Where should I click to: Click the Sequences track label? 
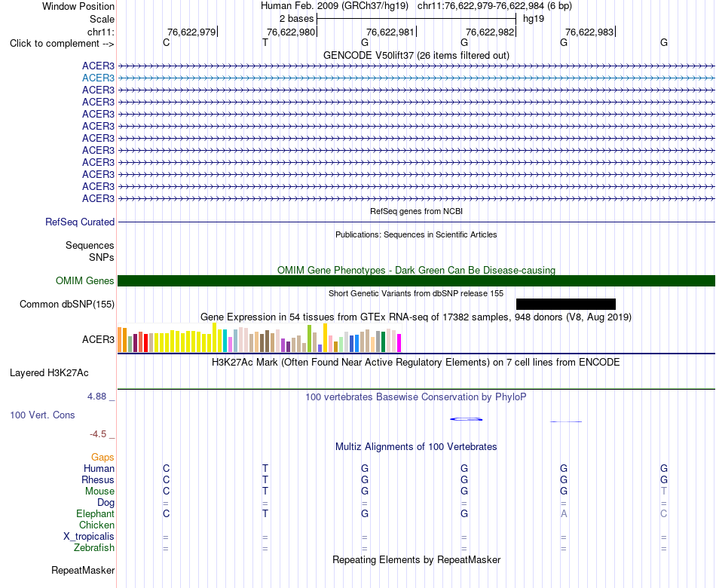(x=90, y=245)
